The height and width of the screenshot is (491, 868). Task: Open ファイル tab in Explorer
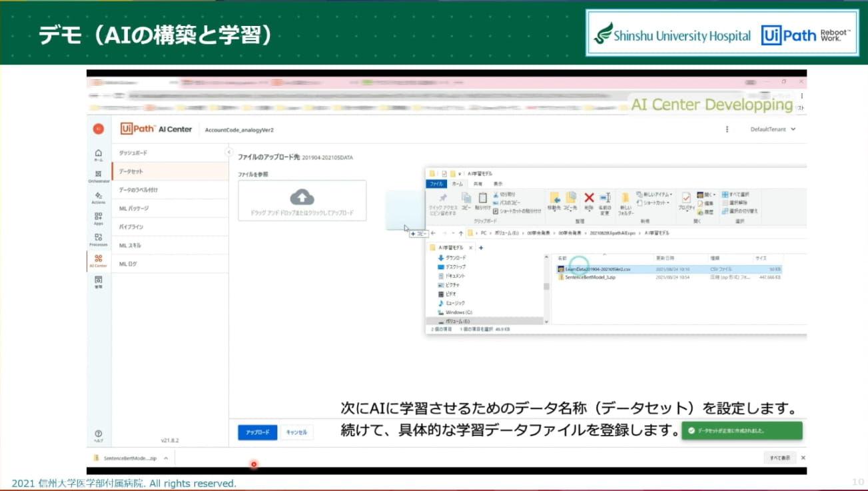pos(436,184)
